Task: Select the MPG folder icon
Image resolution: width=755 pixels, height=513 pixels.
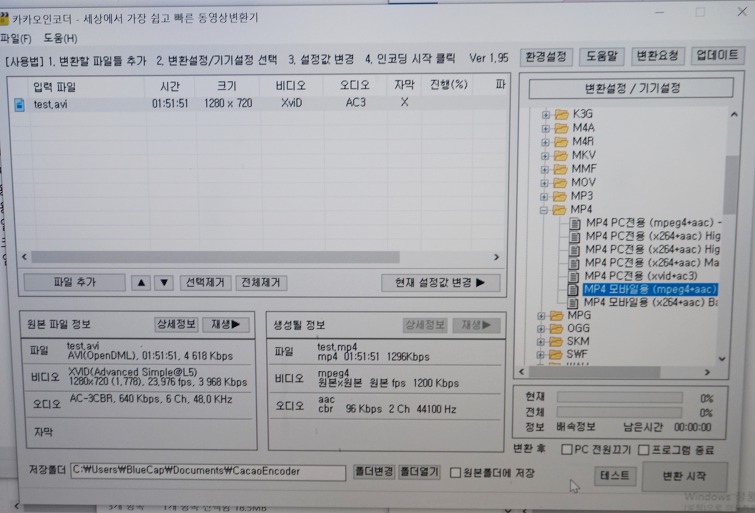Action: click(x=557, y=316)
